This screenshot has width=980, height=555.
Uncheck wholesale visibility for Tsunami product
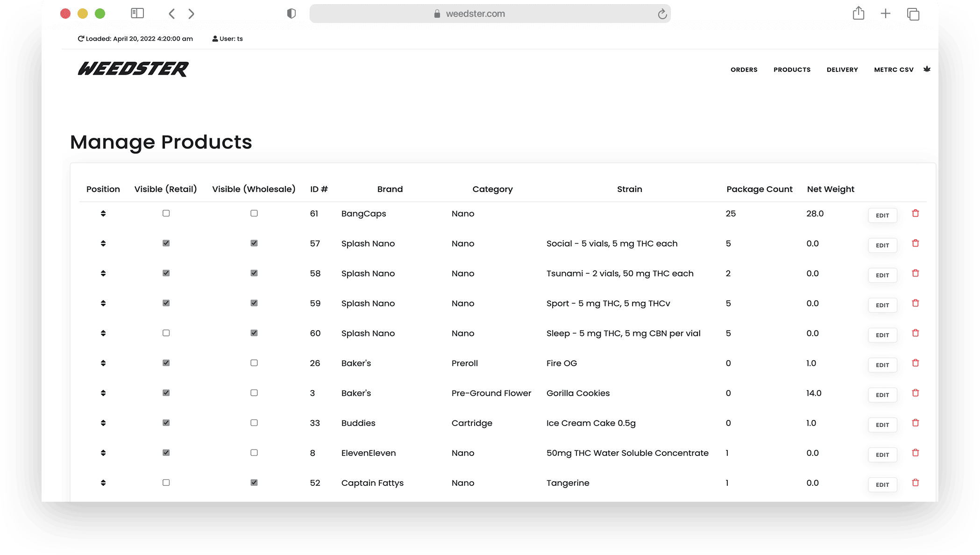pyautogui.click(x=254, y=273)
